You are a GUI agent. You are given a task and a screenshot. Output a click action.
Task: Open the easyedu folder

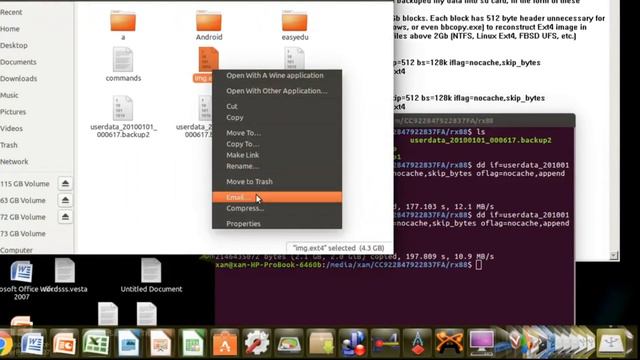click(x=295, y=25)
